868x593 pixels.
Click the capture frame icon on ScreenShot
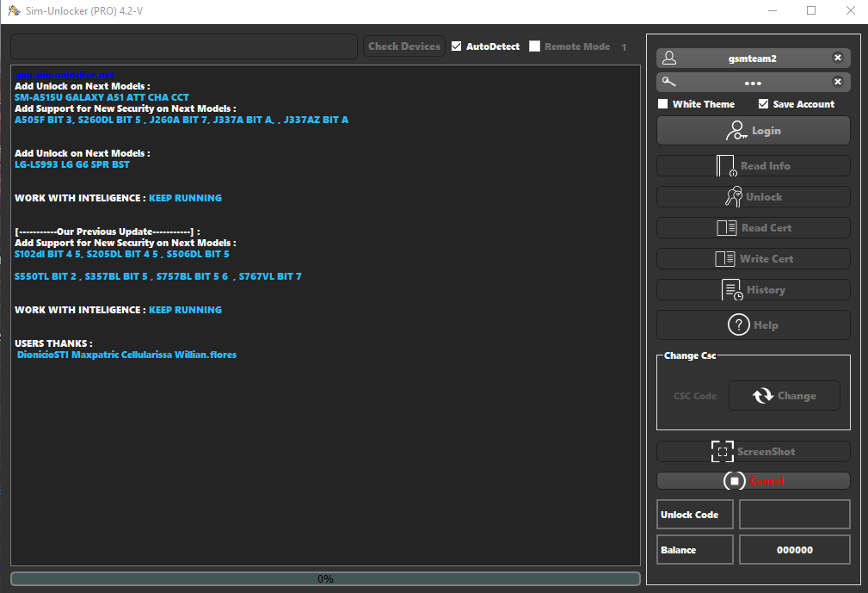(x=723, y=451)
